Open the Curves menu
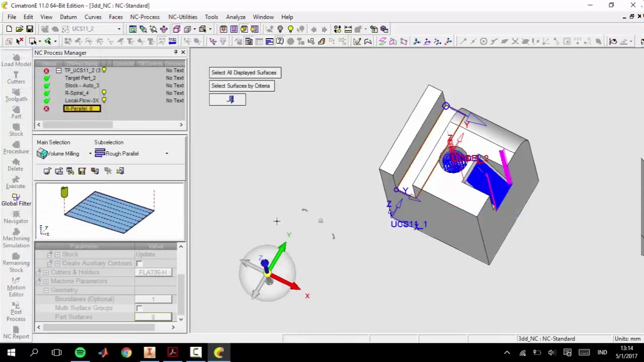Viewport: 644px width, 362px height. pyautogui.click(x=93, y=17)
